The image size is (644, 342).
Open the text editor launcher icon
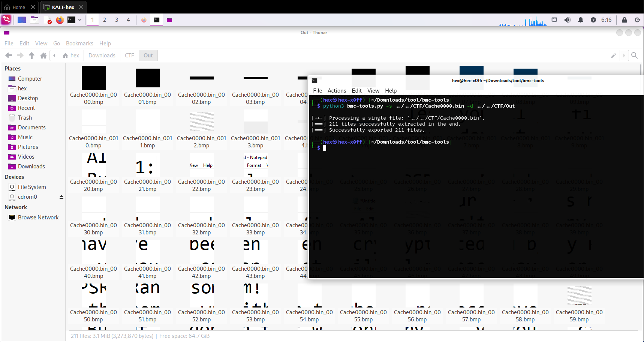48,20
